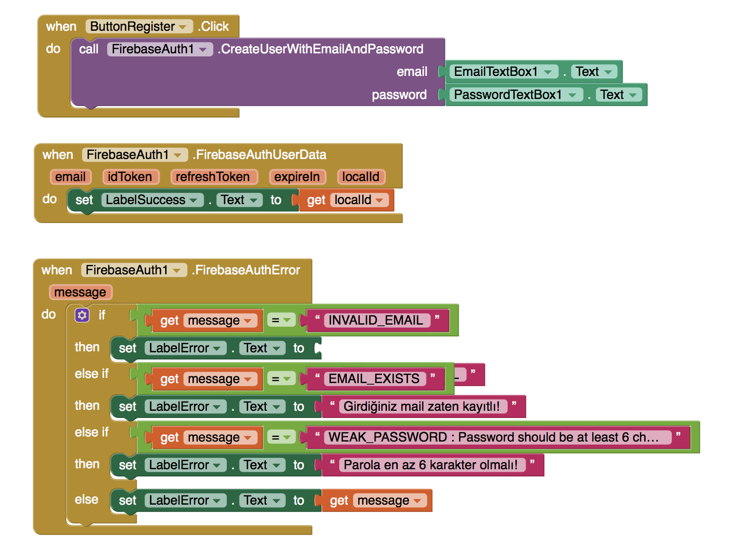Open Text property dropdown in the else row
The height and width of the screenshot is (560, 740).
(x=262, y=501)
